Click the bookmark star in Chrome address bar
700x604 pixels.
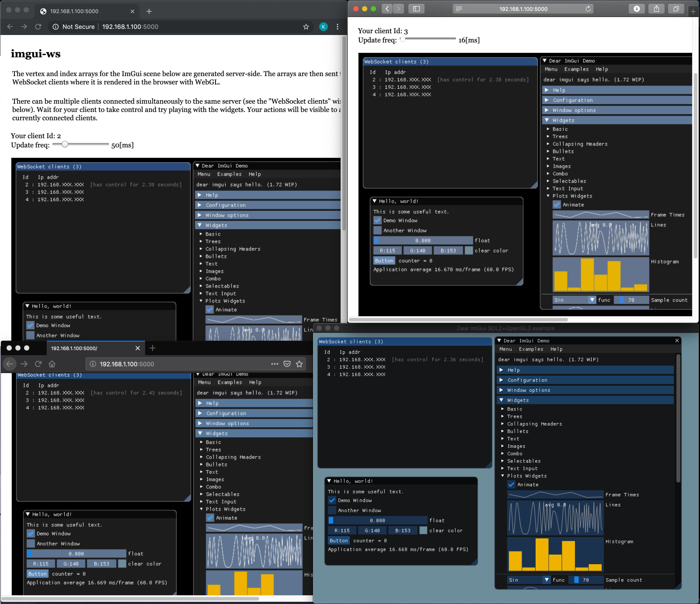pos(306,27)
